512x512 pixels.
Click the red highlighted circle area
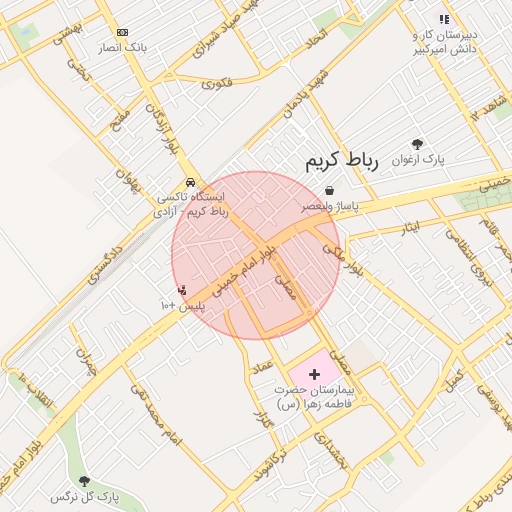tap(256, 256)
